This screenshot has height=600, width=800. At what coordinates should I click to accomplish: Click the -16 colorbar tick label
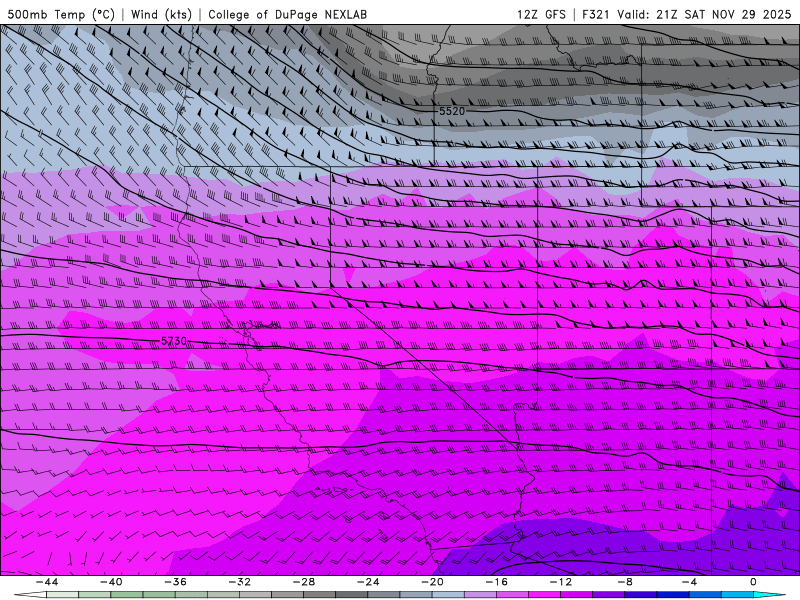pos(497,582)
